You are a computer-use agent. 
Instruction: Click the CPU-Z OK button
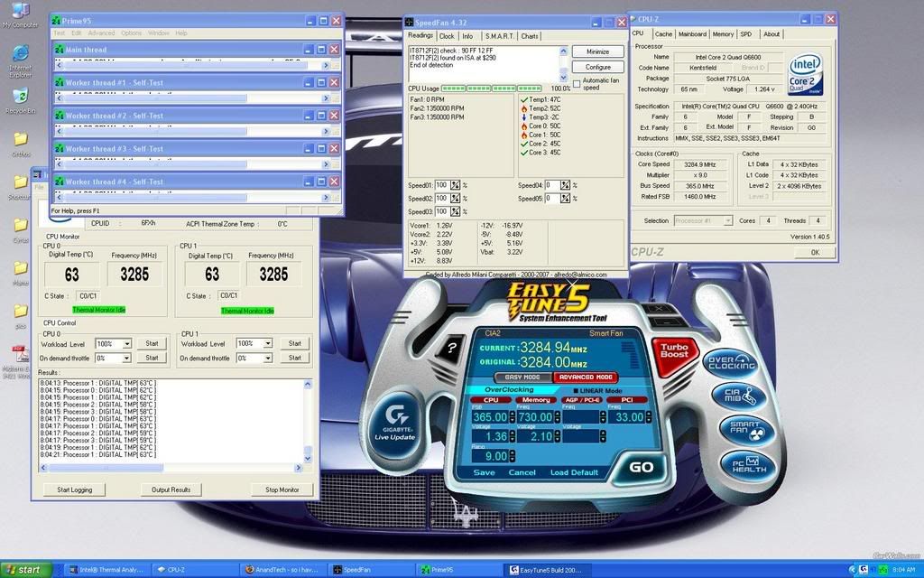tap(815, 253)
